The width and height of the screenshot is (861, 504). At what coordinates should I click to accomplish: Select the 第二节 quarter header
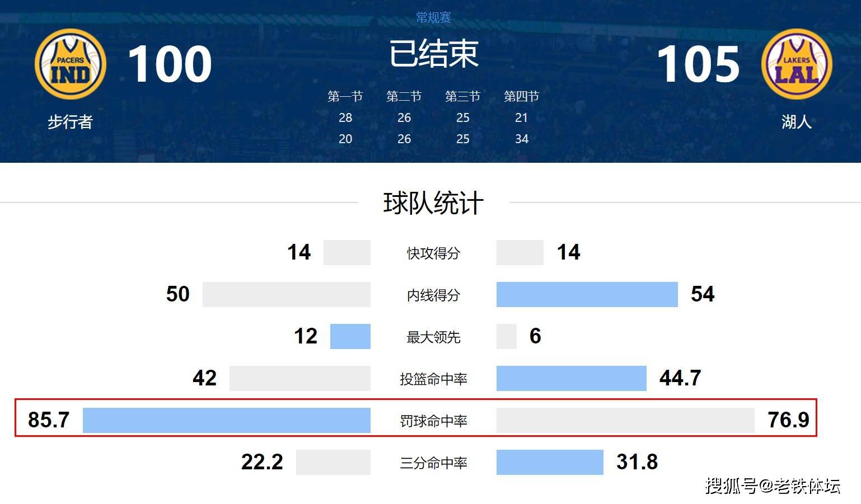[x=404, y=96]
